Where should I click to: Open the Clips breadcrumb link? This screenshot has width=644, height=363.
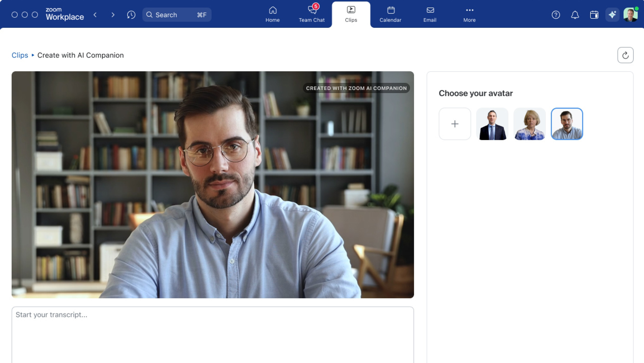coord(20,55)
